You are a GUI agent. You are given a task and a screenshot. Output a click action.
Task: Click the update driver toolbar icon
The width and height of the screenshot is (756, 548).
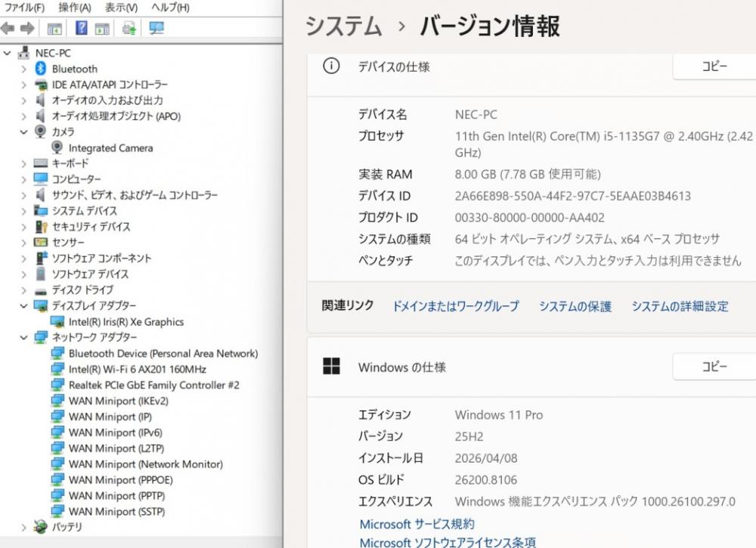[x=129, y=29]
